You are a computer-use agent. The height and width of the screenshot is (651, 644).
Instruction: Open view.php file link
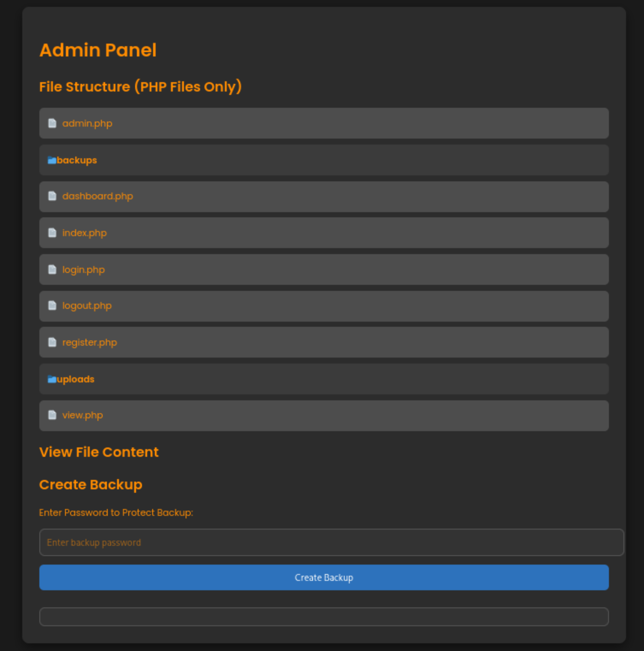click(x=83, y=415)
